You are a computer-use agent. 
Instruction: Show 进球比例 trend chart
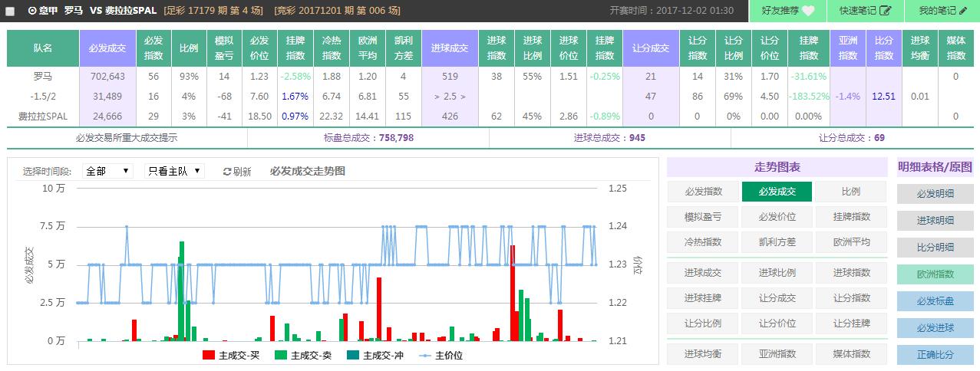point(777,273)
